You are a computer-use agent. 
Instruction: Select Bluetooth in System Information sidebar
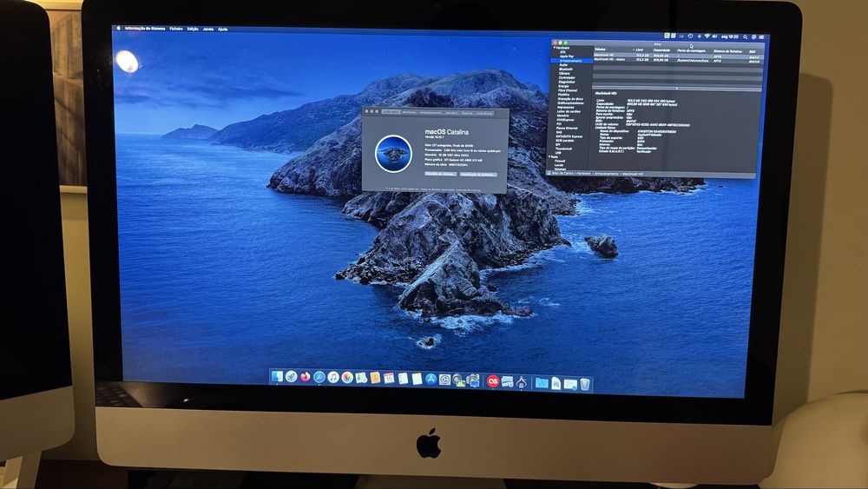pos(566,69)
